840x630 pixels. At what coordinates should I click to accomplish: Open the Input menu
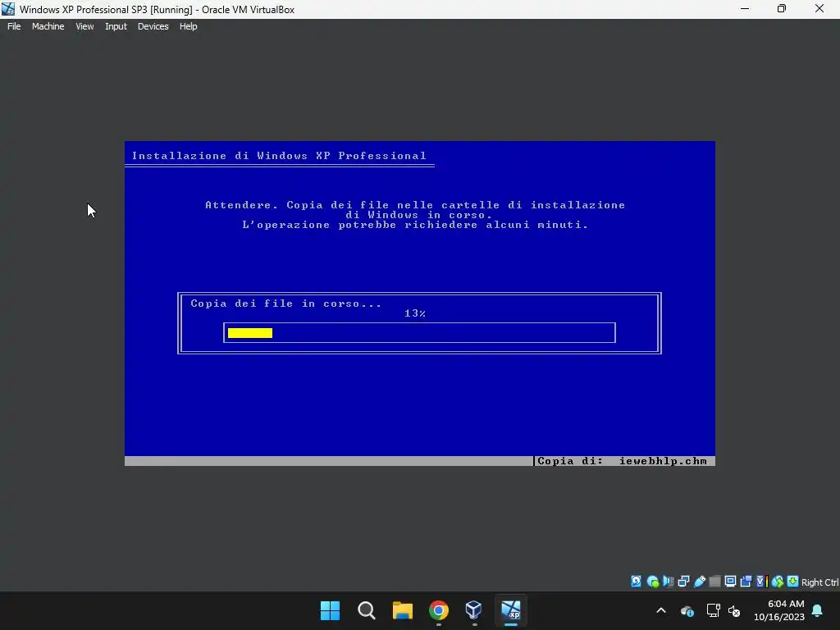[116, 26]
